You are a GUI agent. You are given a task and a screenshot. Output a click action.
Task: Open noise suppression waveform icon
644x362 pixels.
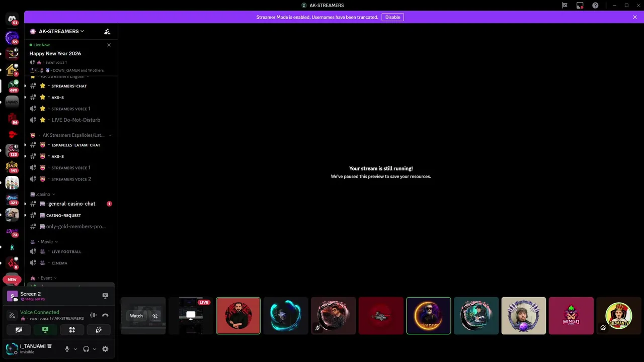(x=93, y=315)
